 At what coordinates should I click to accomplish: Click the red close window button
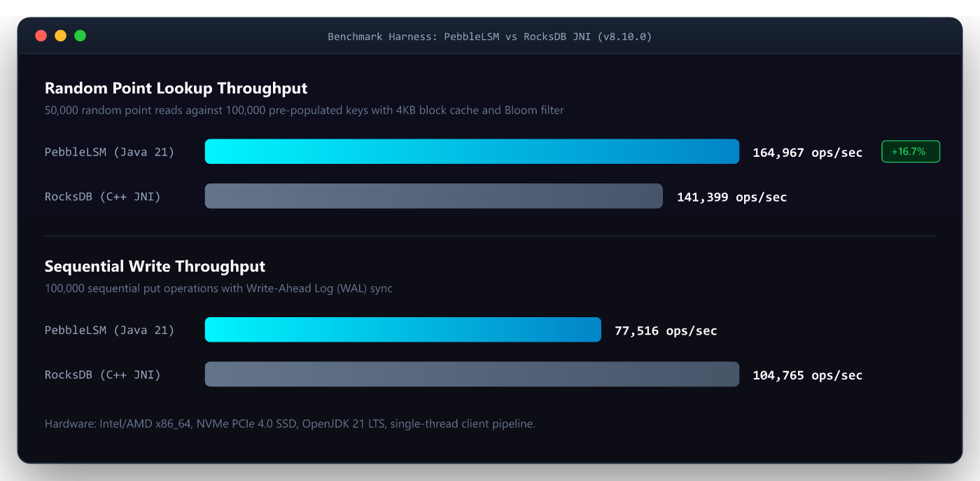41,36
